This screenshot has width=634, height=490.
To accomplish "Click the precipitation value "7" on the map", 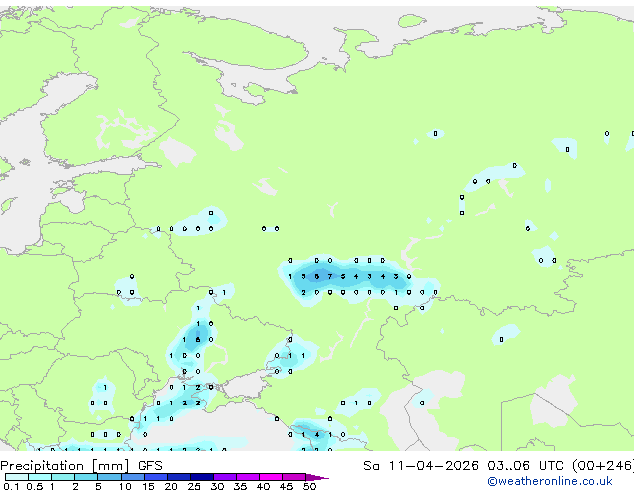I will (x=330, y=277).
